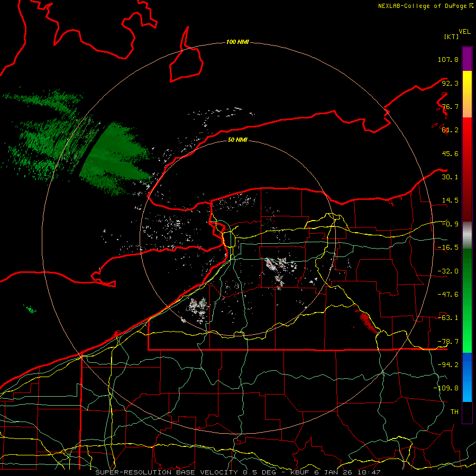The height and width of the screenshot is (476, 476).
Task: Select the 14.5 velocity scale value
Action: coord(450,200)
